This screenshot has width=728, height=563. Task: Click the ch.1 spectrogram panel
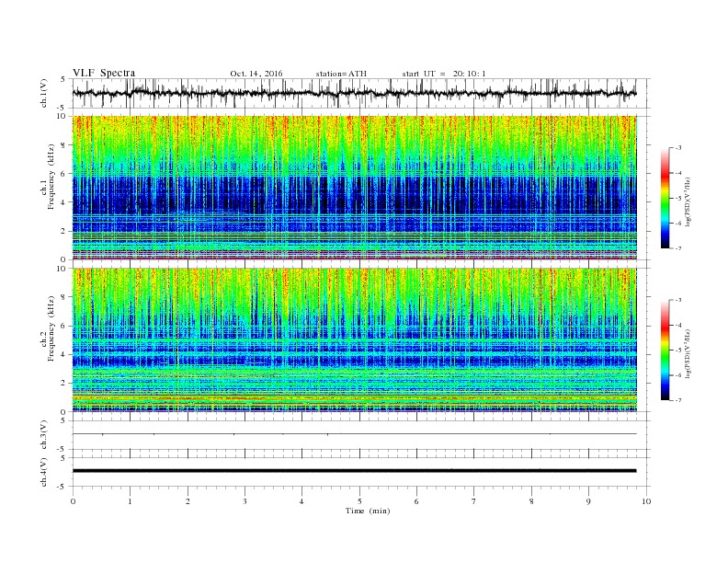[355, 188]
